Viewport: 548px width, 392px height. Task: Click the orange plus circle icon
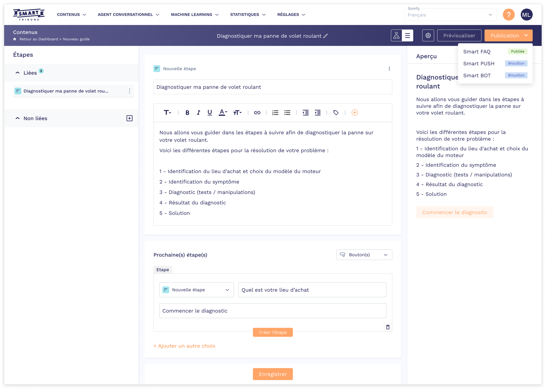[354, 113]
